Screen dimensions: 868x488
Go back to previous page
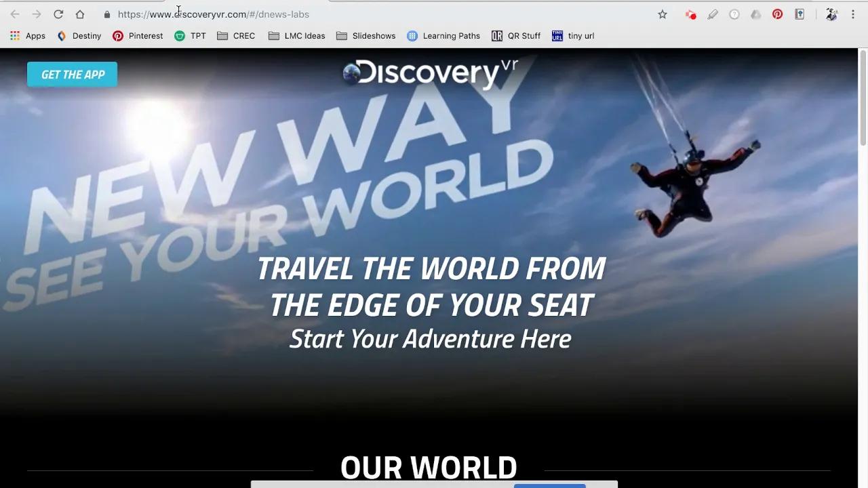[x=15, y=14]
